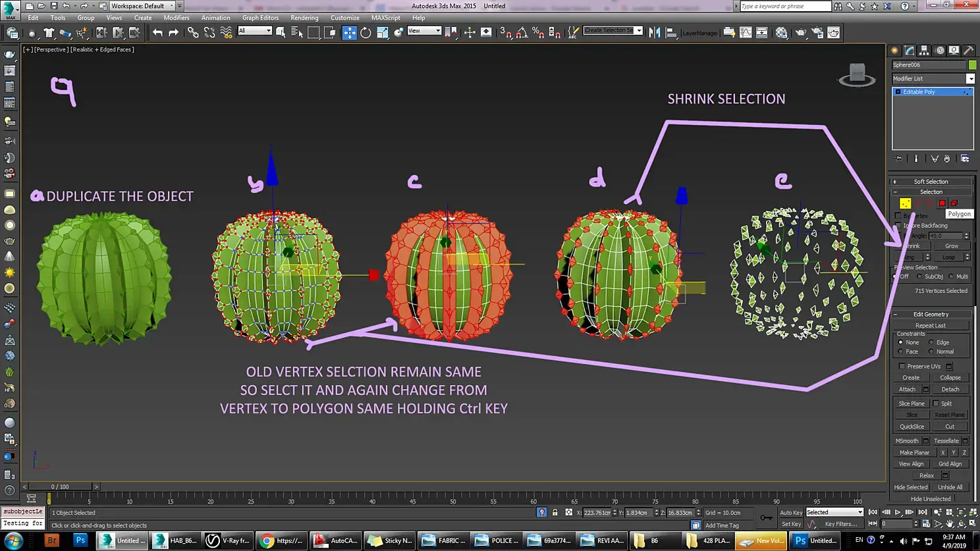Open the Animation menu
980x551 pixels.
[x=216, y=18]
